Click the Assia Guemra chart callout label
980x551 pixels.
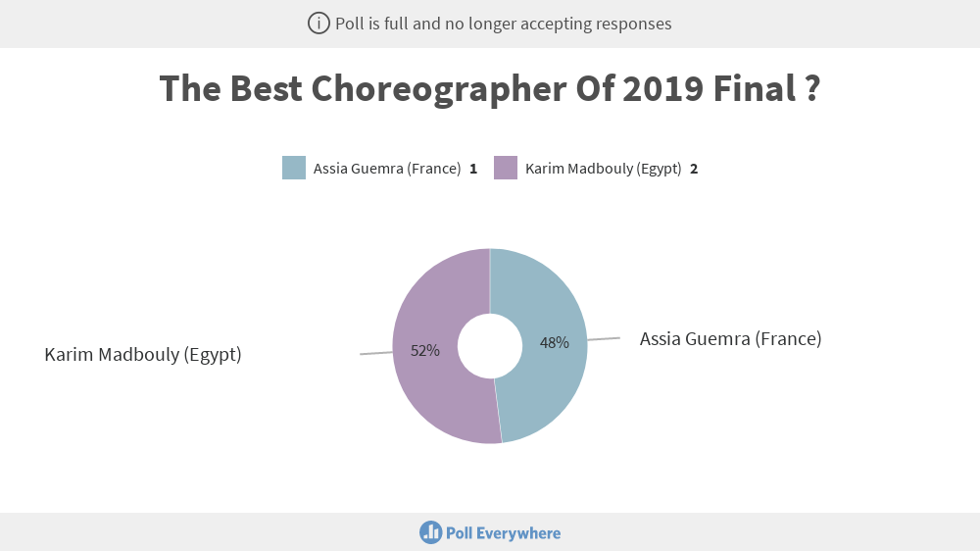click(x=731, y=339)
